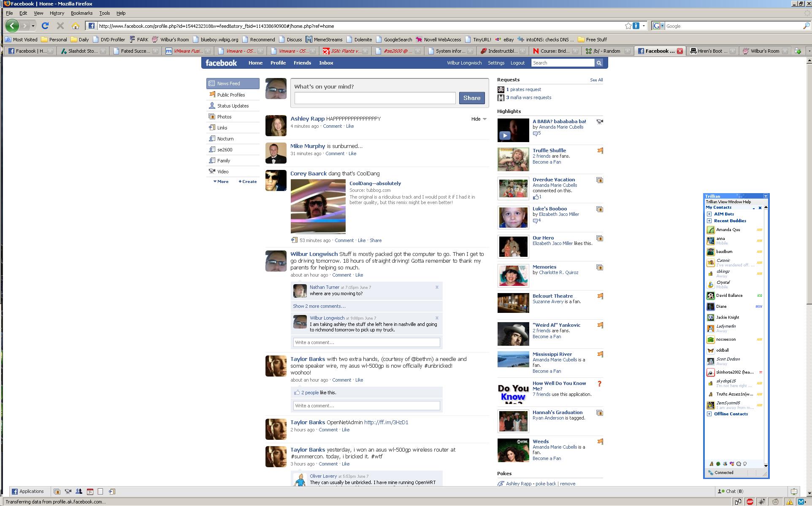Open the Bookmarks menu

point(81,13)
